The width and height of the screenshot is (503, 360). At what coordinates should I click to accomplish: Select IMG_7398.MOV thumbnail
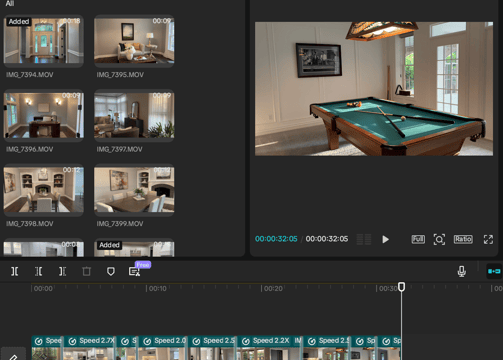pyautogui.click(x=44, y=190)
